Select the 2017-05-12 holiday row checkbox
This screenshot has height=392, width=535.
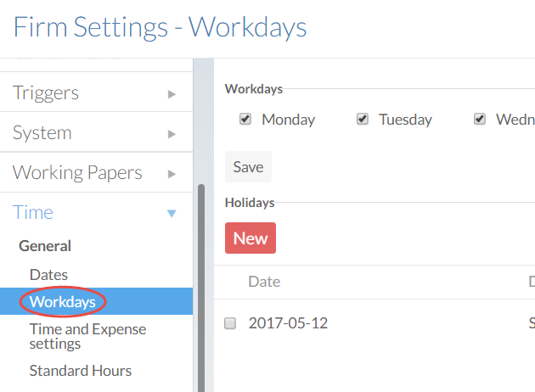pyautogui.click(x=229, y=323)
